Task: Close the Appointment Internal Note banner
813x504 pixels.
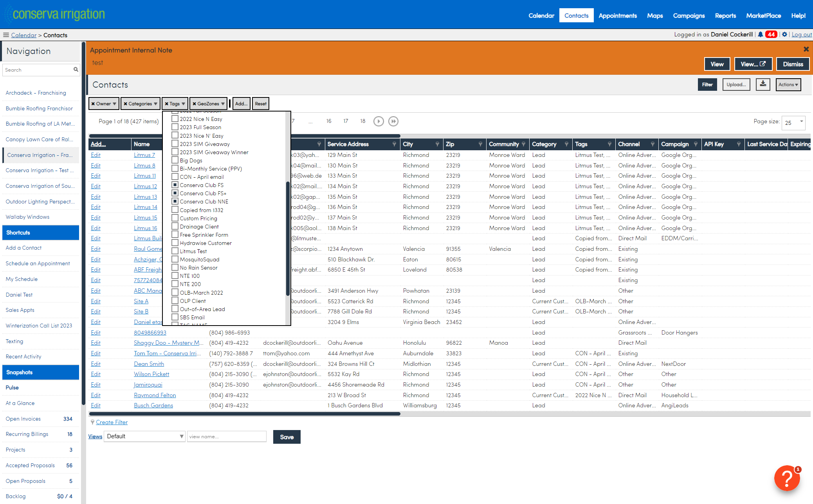Action: pyautogui.click(x=806, y=49)
